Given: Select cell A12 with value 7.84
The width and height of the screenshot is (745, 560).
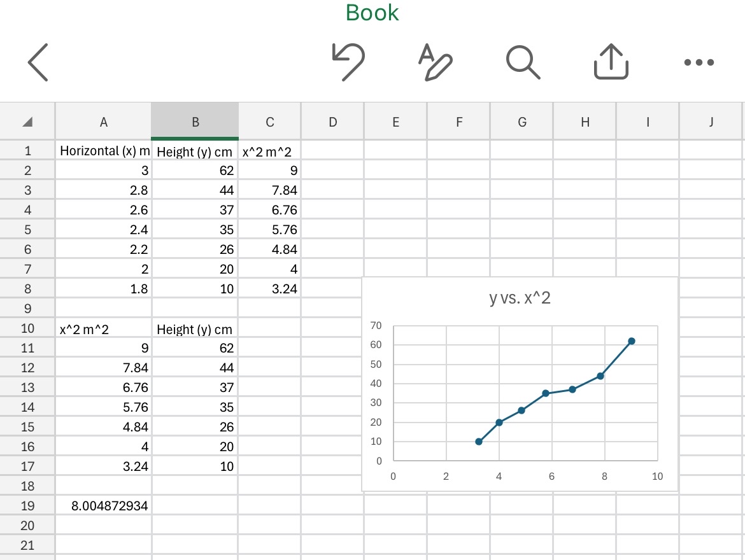Looking at the screenshot, I should pos(104,368).
